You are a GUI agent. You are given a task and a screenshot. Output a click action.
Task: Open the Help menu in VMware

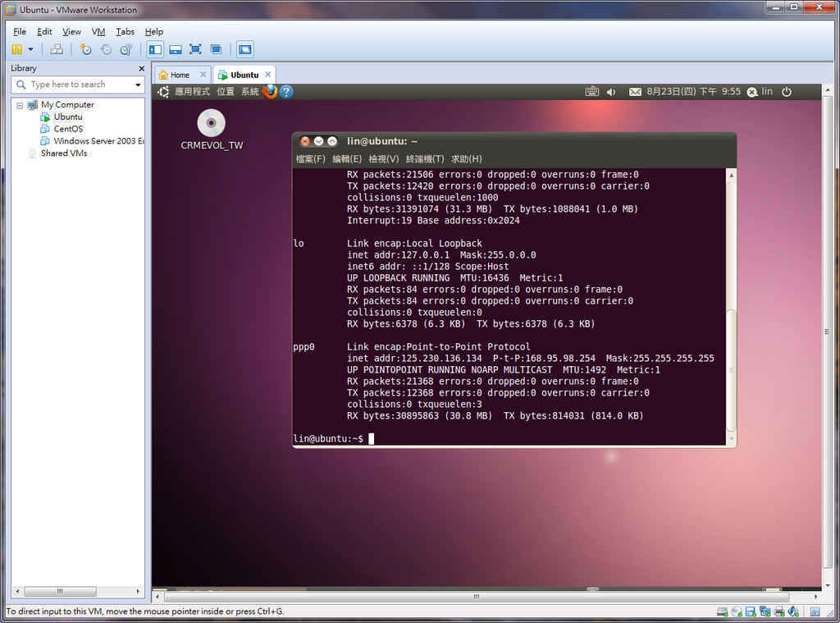coord(153,32)
